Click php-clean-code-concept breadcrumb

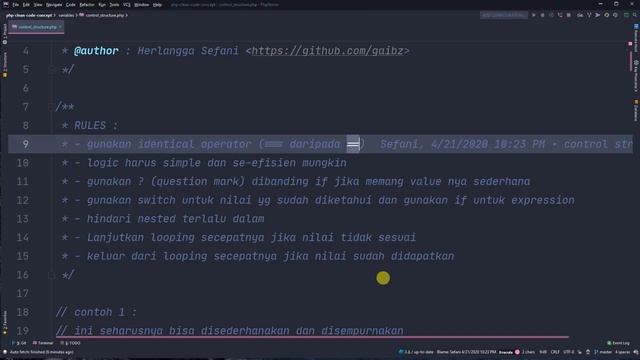coord(29,15)
